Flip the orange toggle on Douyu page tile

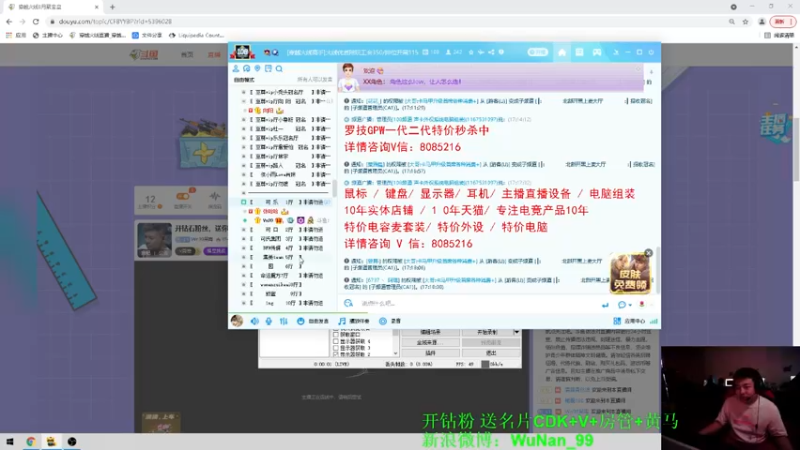tap(182, 196)
